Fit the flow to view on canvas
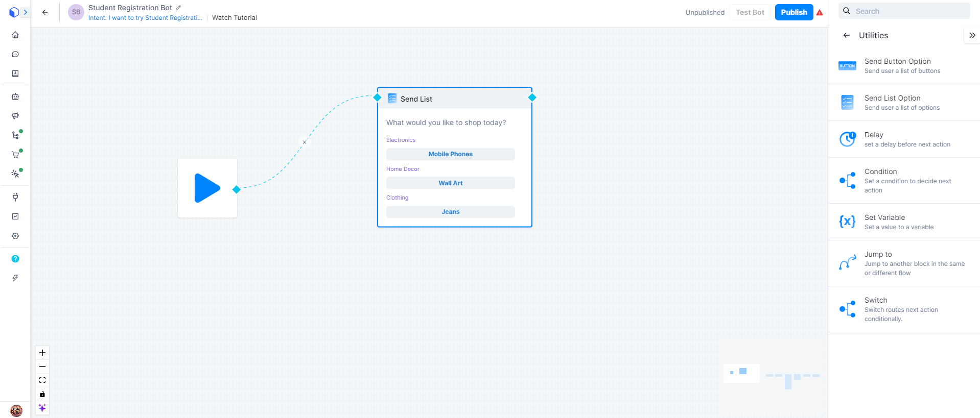 tap(42, 380)
